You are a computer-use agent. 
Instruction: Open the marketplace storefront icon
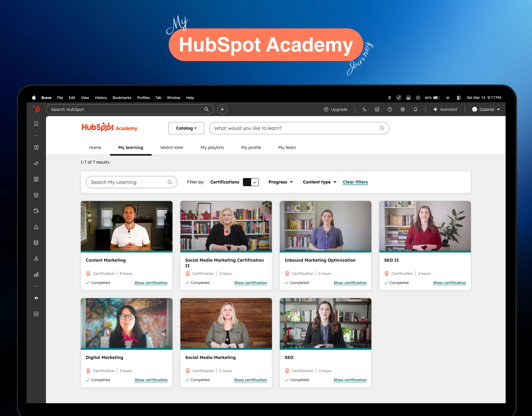377,109
